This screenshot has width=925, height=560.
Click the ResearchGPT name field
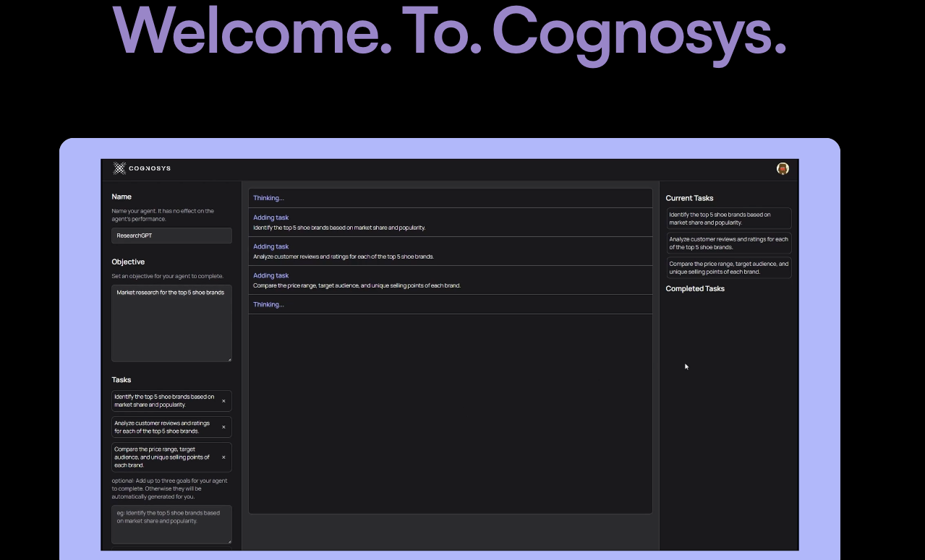point(171,236)
